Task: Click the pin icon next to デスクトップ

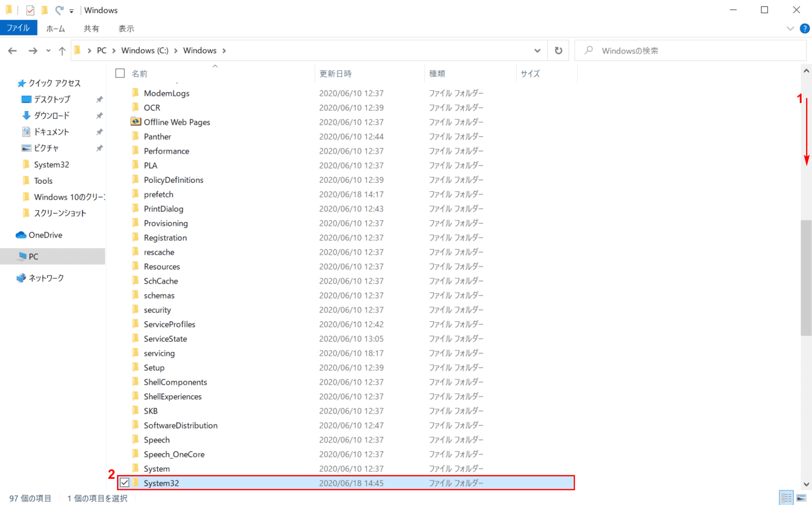Action: [x=99, y=100]
